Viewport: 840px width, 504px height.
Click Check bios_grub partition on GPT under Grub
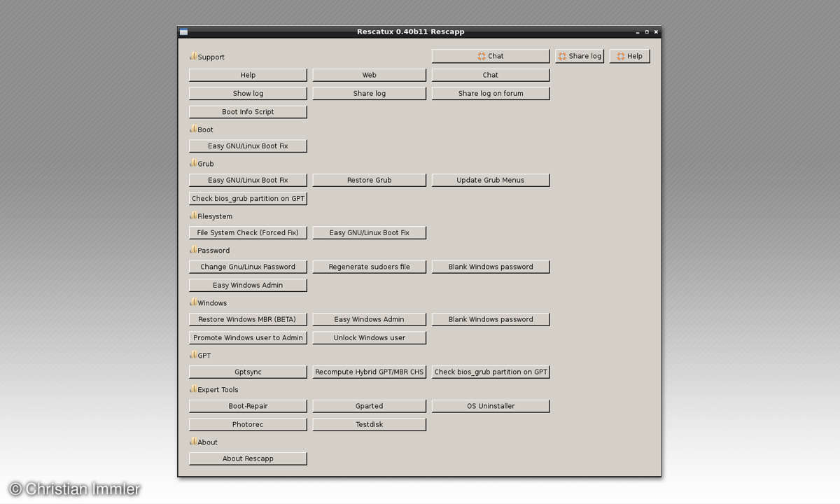click(248, 199)
